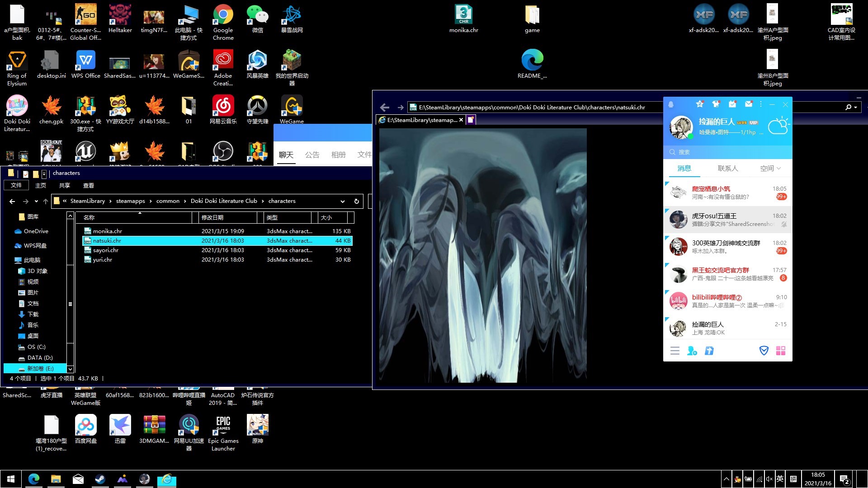The height and width of the screenshot is (488, 868).
Task: Open QQ Zone star icon in QQ header
Action: click(x=700, y=104)
